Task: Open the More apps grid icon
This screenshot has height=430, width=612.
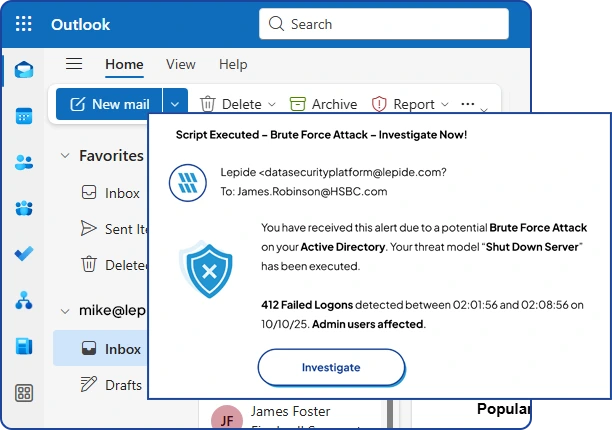Action: pos(24,393)
